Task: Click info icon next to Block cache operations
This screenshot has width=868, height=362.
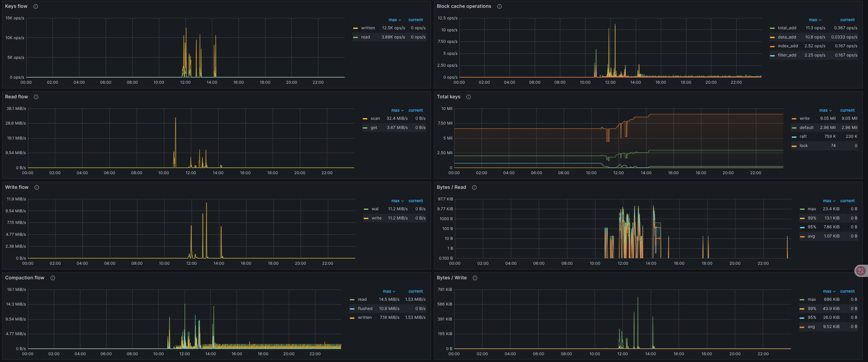Action: point(500,6)
